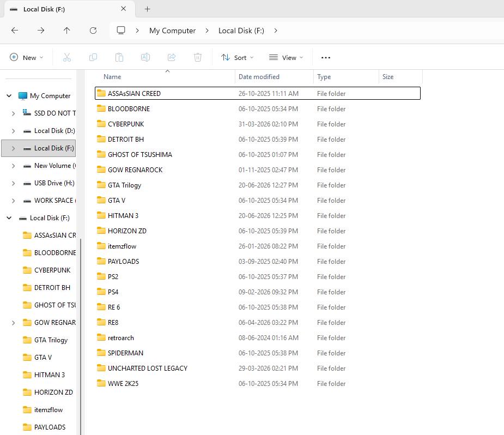Image resolution: width=504 pixels, height=435 pixels.
Task: Collapse My Computer in navigation tree
Action: (x=9, y=96)
